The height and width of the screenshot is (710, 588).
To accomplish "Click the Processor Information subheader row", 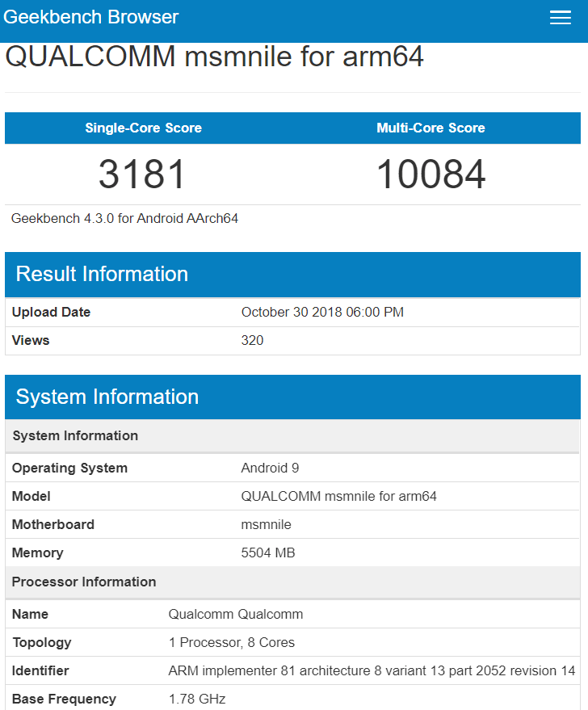I will pos(292,582).
